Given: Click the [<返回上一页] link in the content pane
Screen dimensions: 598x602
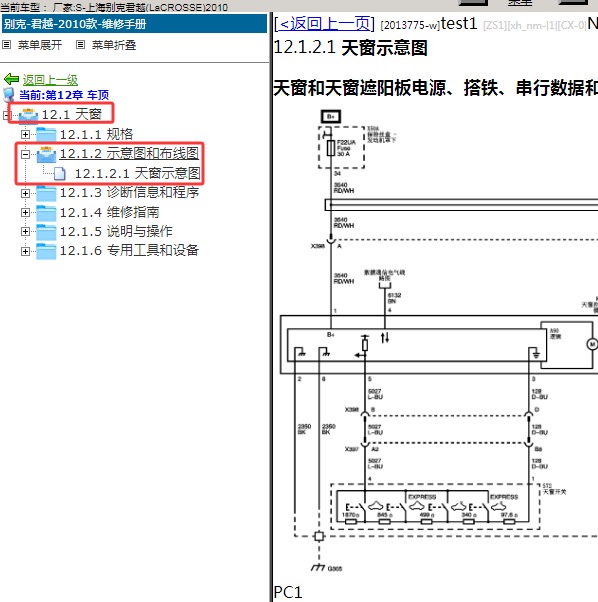Looking at the screenshot, I should (x=324, y=24).
